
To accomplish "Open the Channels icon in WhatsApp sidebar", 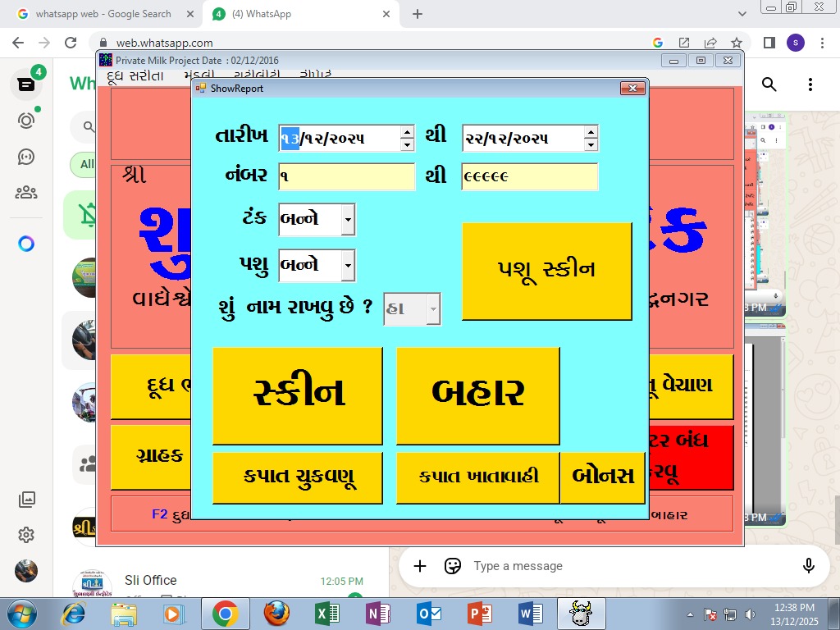I will click(25, 156).
